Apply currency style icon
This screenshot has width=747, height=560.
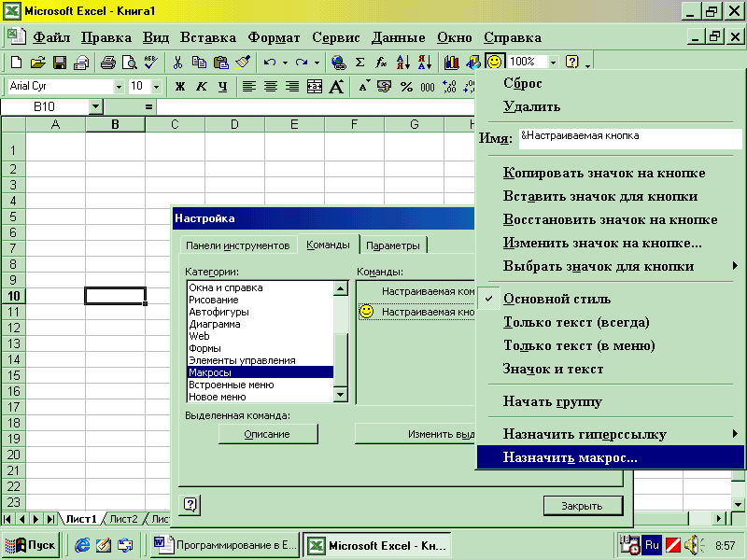pyautogui.click(x=384, y=87)
